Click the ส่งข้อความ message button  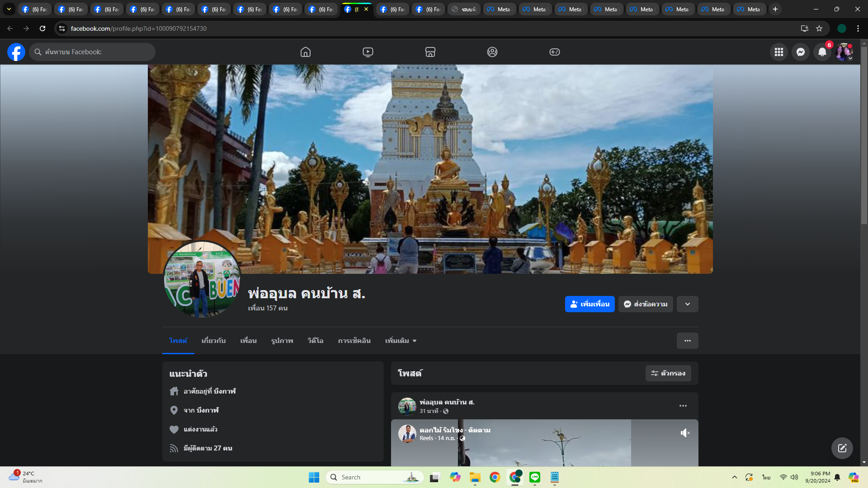pyautogui.click(x=646, y=304)
